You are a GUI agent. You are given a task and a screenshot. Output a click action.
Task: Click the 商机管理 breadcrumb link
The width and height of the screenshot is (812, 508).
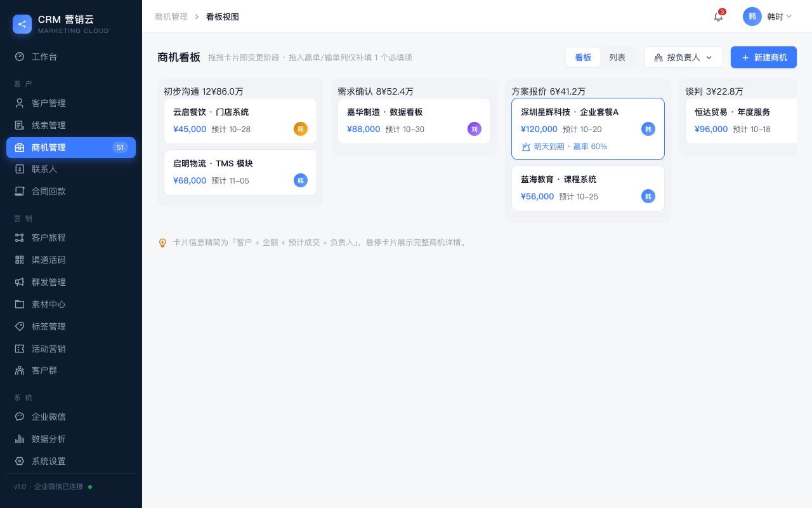click(171, 17)
